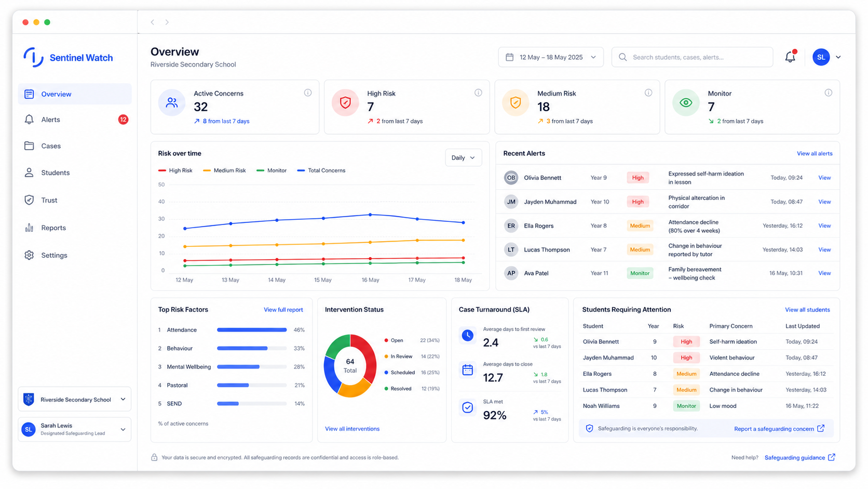Click the Mental Wellbeing 28% progress bar
This screenshot has width=868, height=489.
point(252,367)
